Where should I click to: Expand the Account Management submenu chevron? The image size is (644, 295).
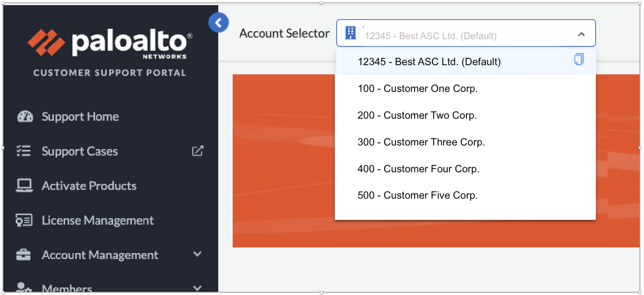tap(197, 254)
